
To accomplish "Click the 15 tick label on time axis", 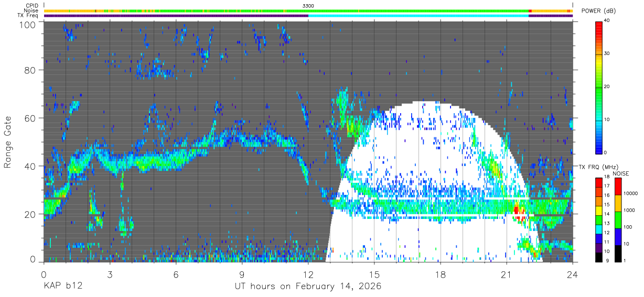I will click(374, 273).
